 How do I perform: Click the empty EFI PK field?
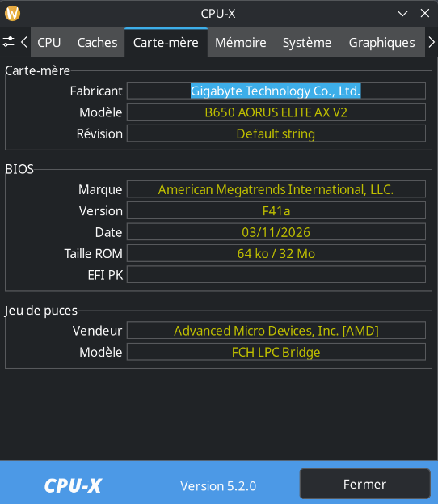point(276,275)
